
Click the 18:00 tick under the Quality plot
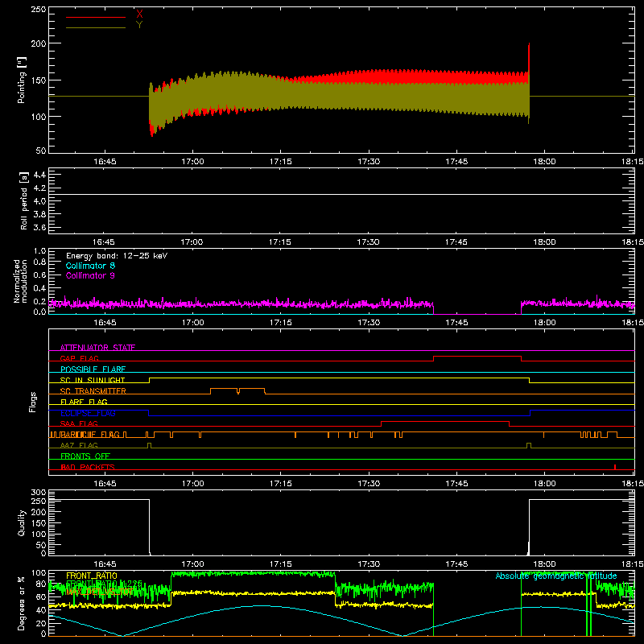[545, 564]
